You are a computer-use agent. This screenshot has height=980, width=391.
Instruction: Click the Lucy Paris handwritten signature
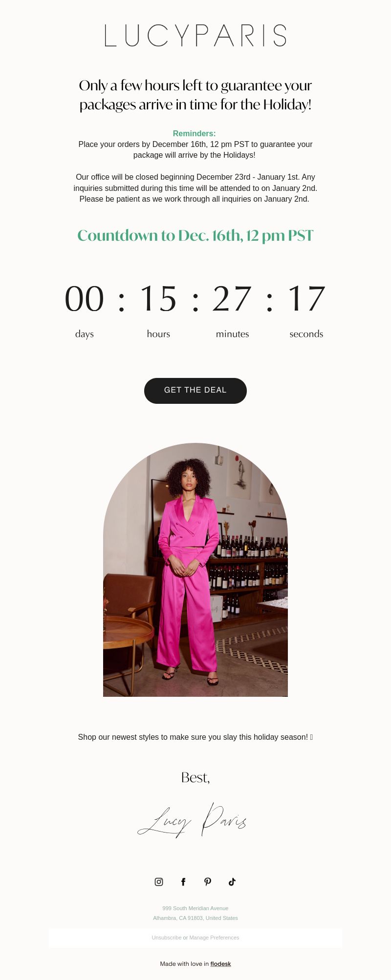click(192, 820)
